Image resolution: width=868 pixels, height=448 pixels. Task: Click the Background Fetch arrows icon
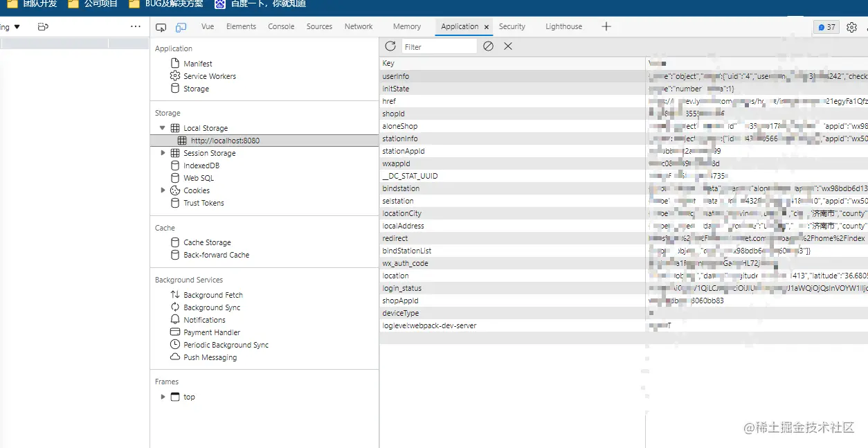click(x=175, y=294)
